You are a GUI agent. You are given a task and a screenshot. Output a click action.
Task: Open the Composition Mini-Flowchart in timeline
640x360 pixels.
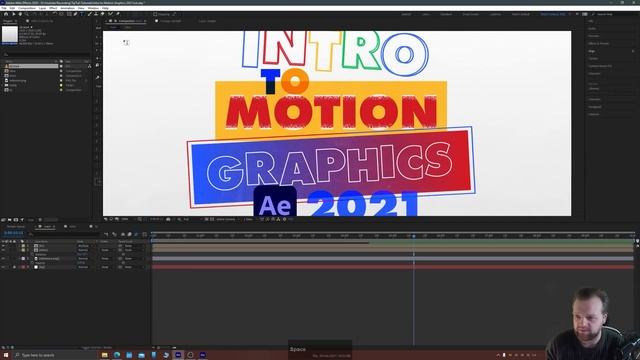click(107, 234)
